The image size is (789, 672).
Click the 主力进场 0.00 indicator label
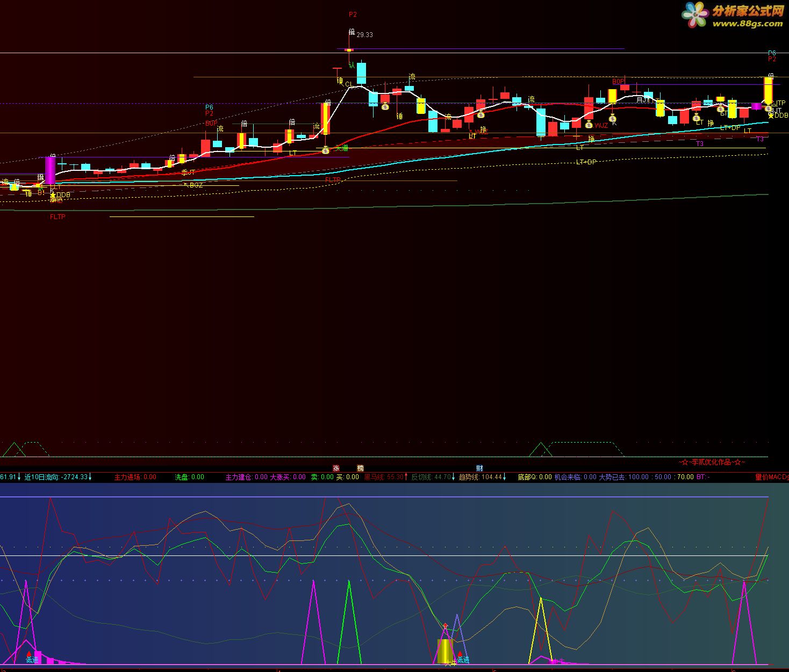point(135,477)
